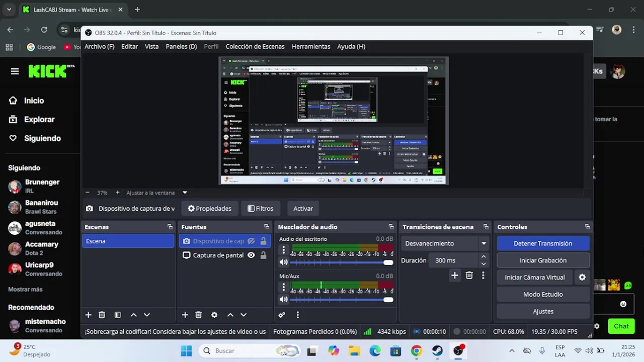Screen dimensions: 644x362
Task: Zoom out preview with minus icon
Action: [x=87, y=193]
